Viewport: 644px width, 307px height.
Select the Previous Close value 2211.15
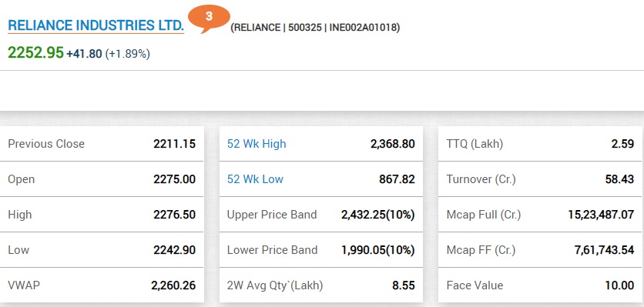175,144
